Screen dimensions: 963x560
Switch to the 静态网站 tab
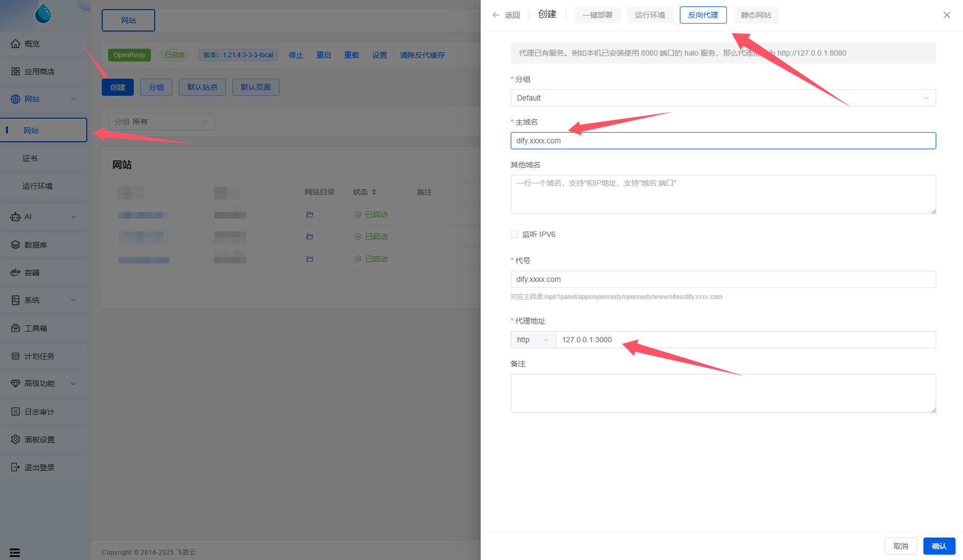(x=756, y=15)
